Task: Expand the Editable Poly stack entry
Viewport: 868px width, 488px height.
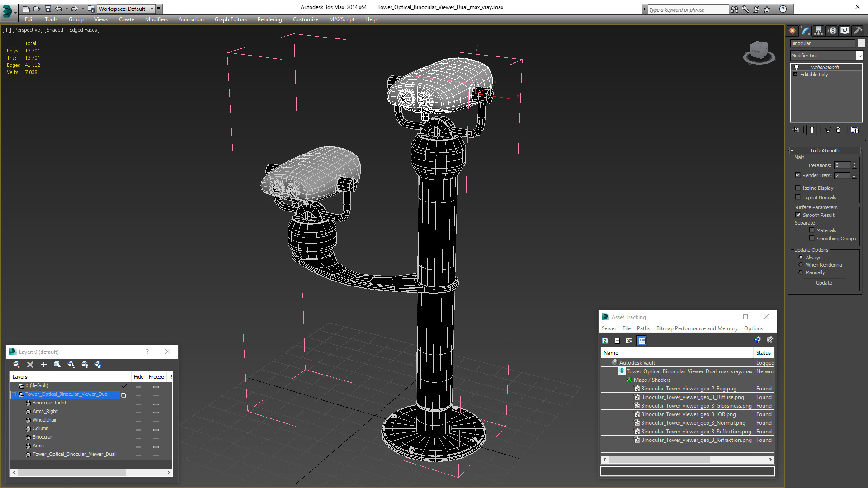Action: click(796, 75)
